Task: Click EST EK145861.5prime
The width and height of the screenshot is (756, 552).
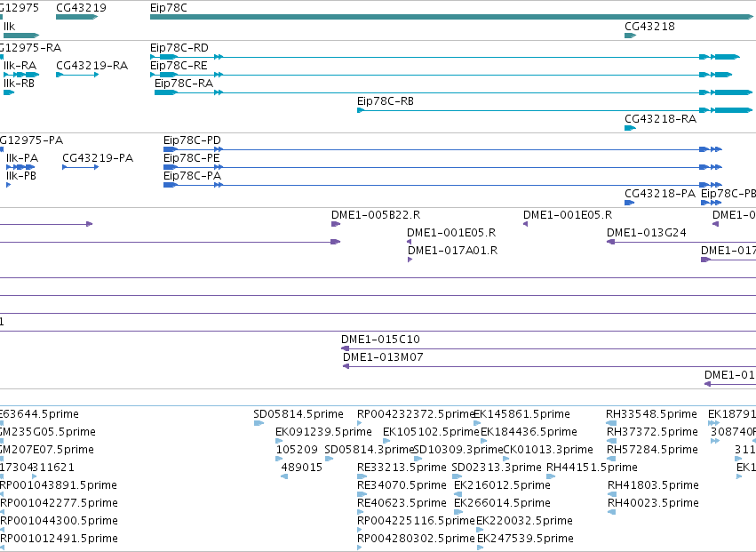Action: (x=521, y=414)
